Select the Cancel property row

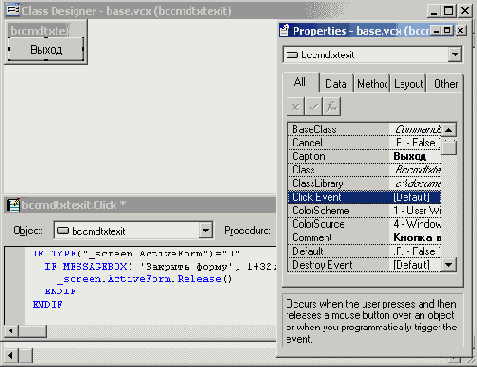click(364, 143)
